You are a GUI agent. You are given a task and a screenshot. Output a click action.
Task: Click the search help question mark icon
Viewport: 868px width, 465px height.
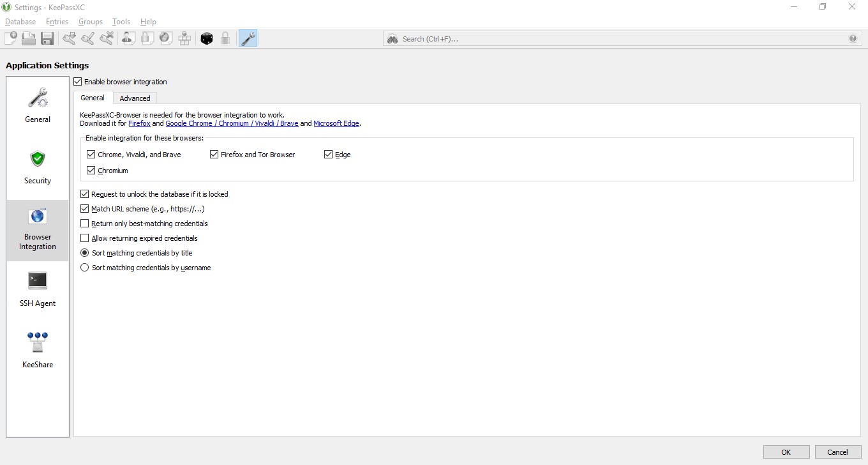tap(853, 38)
